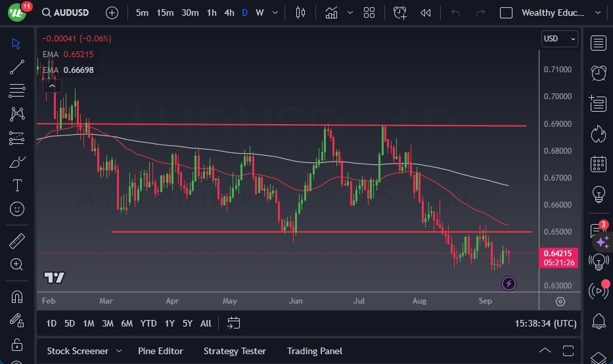
Task: Select the trend line drawing tool
Action: coord(17,66)
